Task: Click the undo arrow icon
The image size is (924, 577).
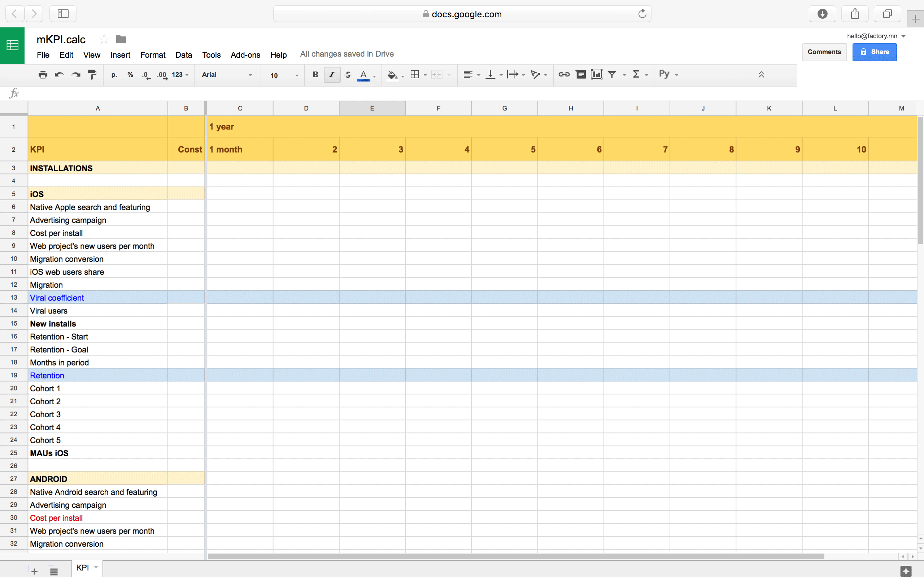Action: 59,75
